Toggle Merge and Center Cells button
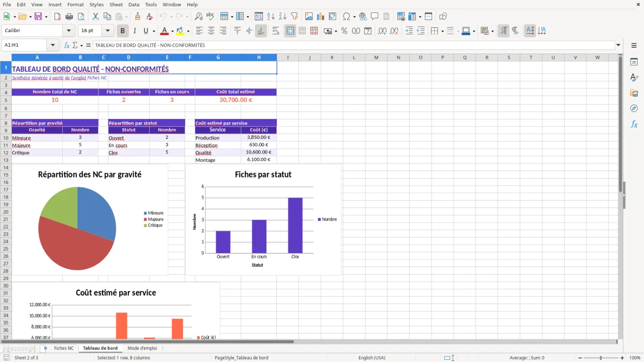The image size is (644, 362). (x=290, y=31)
